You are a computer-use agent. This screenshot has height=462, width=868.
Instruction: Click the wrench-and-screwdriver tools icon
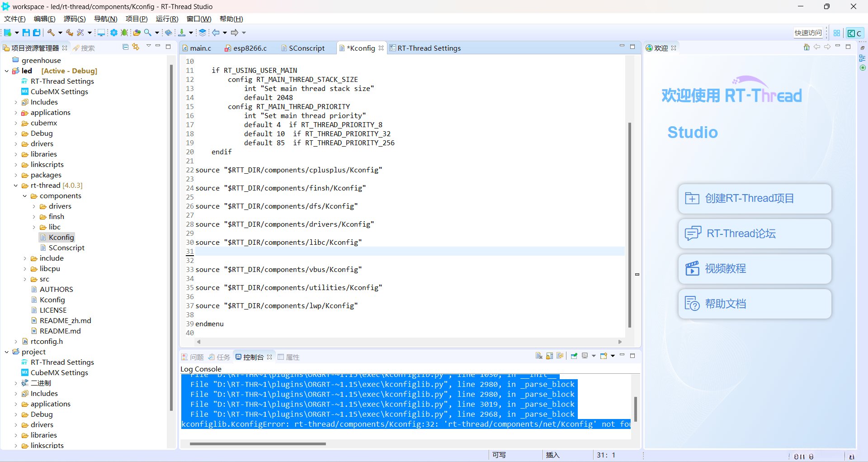pos(80,33)
